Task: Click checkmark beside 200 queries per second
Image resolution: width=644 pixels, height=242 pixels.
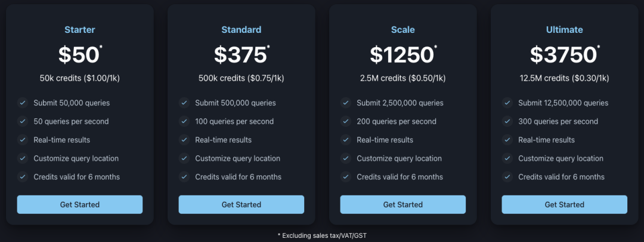Action: click(346, 121)
